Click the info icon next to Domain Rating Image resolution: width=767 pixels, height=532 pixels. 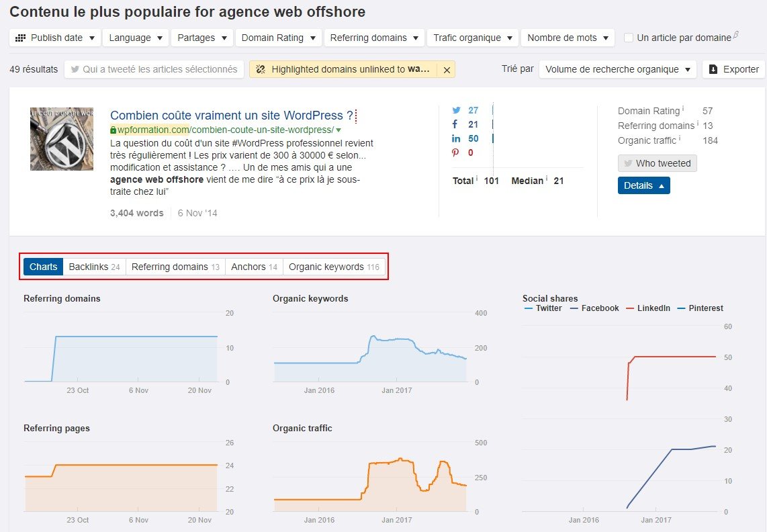pyautogui.click(x=683, y=109)
